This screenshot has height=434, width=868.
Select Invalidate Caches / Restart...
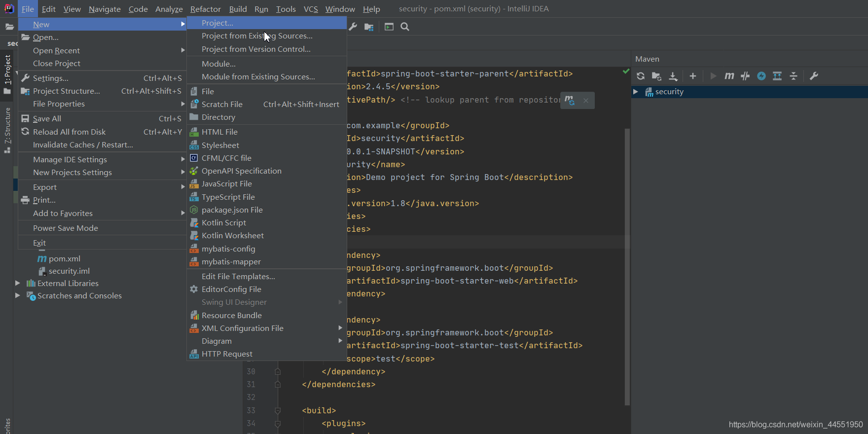pos(102,145)
